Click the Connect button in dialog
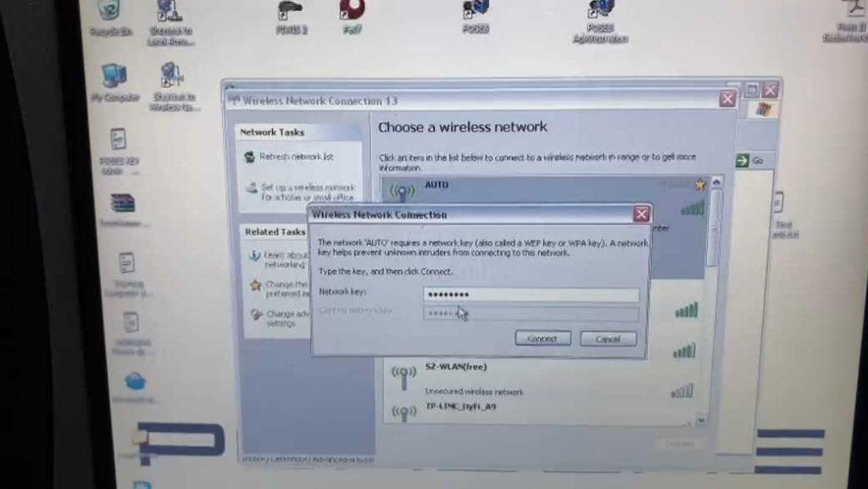This screenshot has width=868, height=489. (542, 338)
